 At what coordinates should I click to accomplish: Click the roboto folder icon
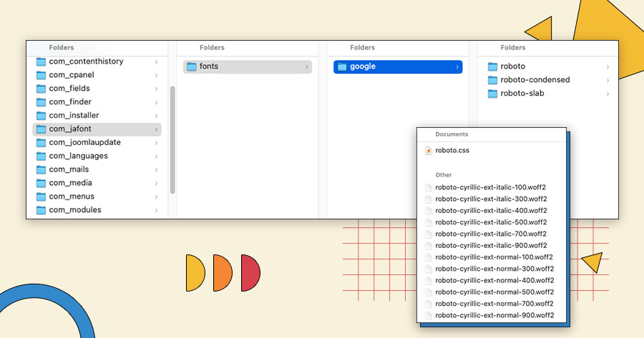[x=492, y=67]
